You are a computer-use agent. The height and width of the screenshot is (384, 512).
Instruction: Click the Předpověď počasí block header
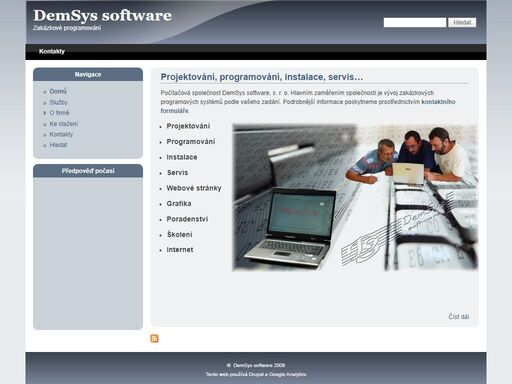point(88,171)
